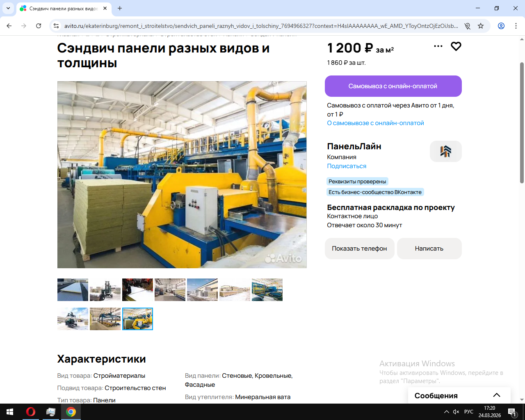Switch to the Сэндвич панели разных видов tab
The width and height of the screenshot is (525, 420).
click(64, 8)
